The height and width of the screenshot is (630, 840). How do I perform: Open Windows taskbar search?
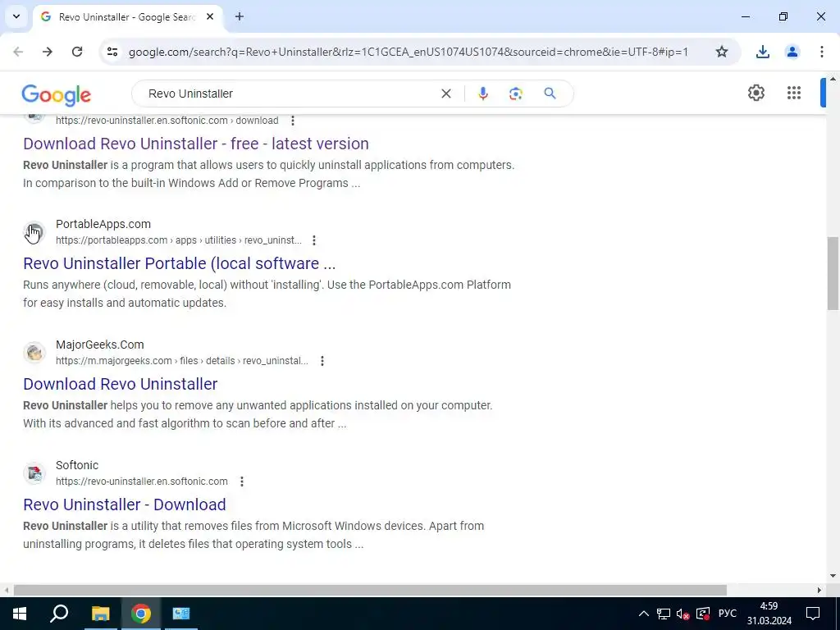(x=59, y=614)
